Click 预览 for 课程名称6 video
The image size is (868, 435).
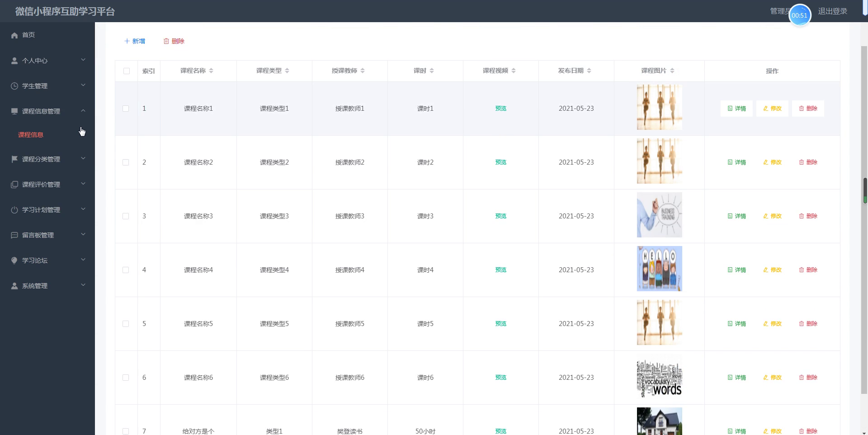click(501, 378)
